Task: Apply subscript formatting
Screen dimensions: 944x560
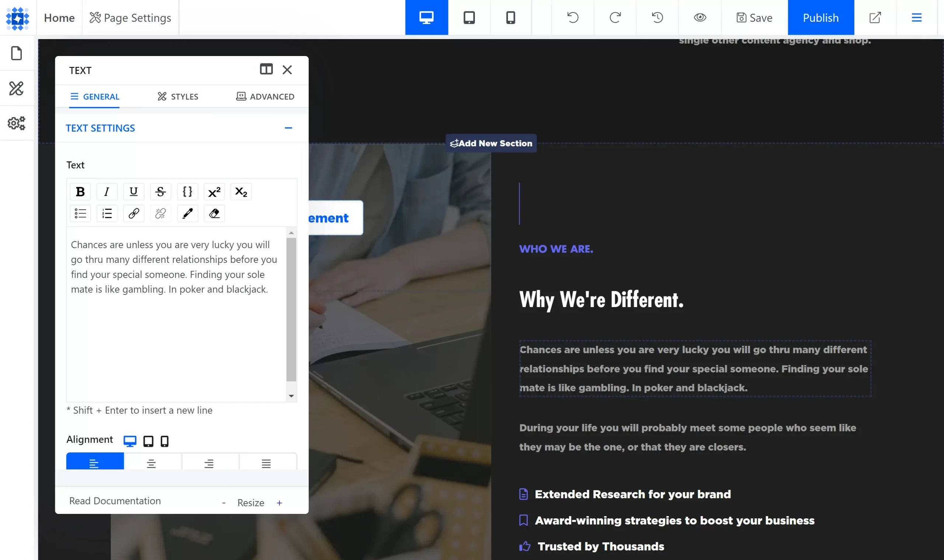Action: [x=241, y=192]
